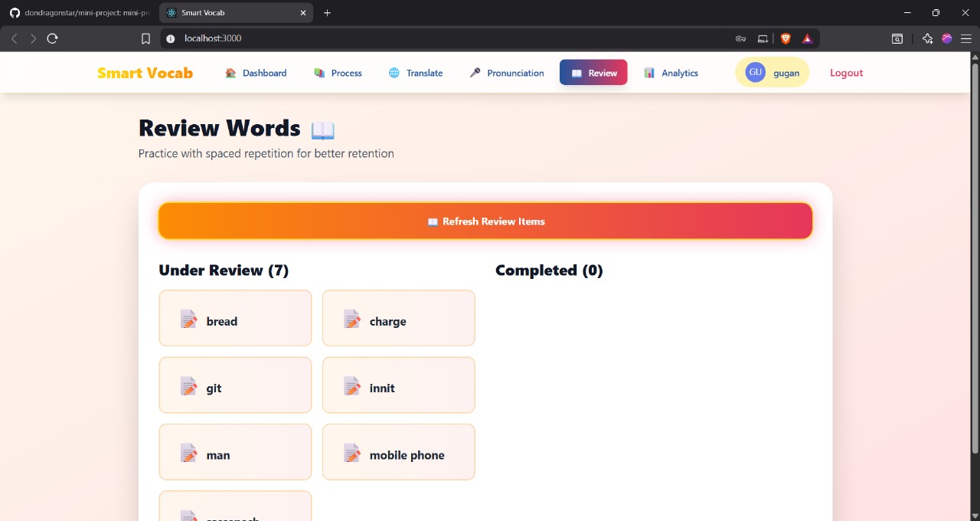Screen dimensions: 980x521
Task: Click the notepad icon beside man
Action: (x=188, y=453)
